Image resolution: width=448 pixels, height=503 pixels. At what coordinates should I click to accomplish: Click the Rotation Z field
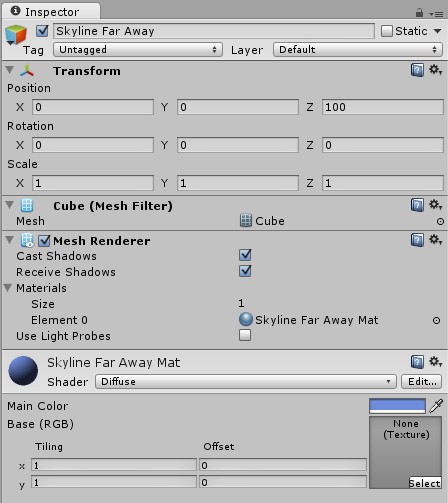383,145
